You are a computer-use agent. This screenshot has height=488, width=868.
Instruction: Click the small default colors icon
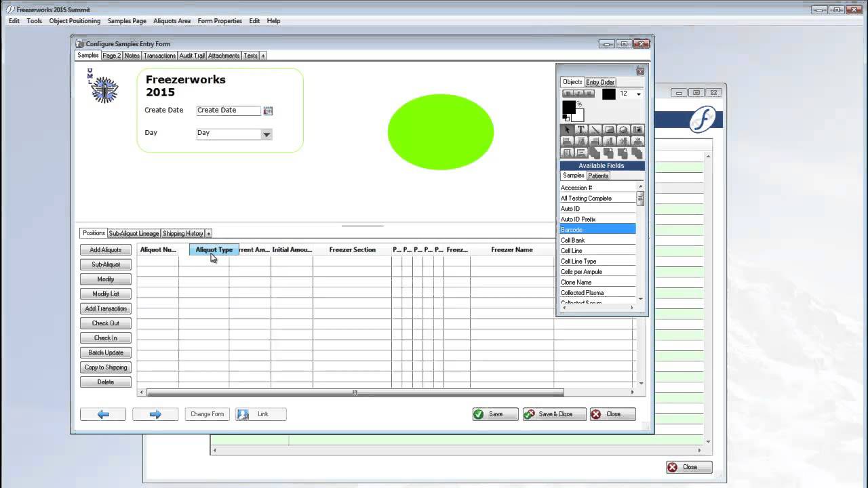point(565,118)
